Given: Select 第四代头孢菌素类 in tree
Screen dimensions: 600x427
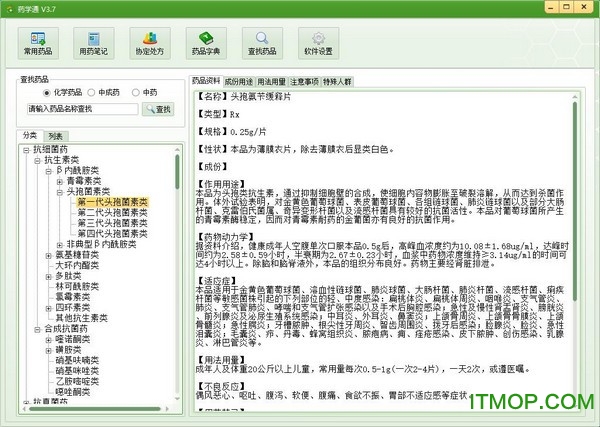Looking at the screenshot, I should pyautogui.click(x=112, y=234).
